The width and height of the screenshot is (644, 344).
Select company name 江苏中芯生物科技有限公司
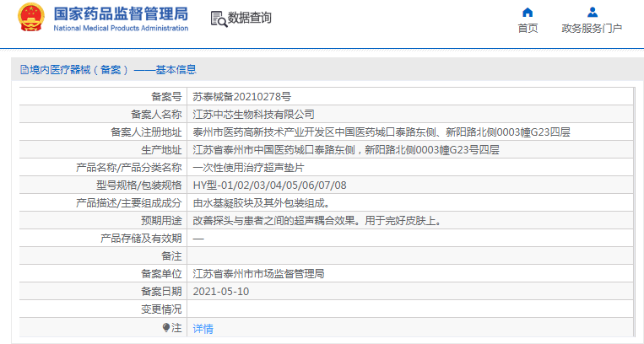253,115
